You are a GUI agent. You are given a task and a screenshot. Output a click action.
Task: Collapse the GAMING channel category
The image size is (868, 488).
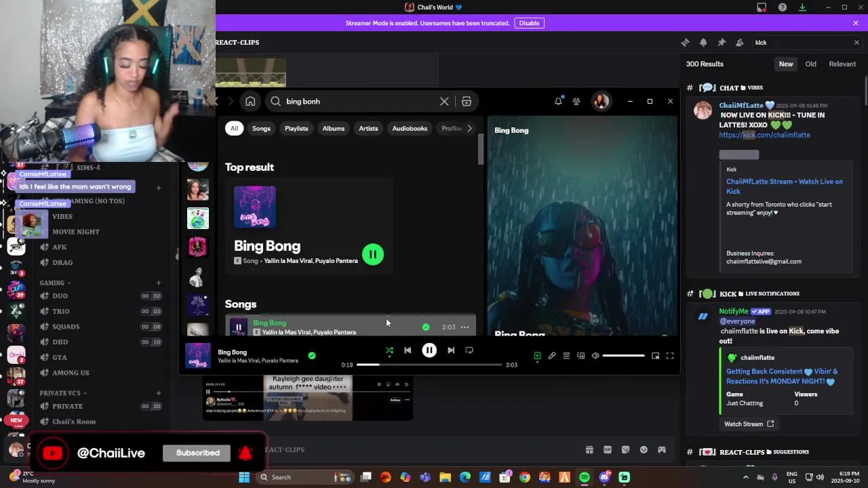point(56,283)
